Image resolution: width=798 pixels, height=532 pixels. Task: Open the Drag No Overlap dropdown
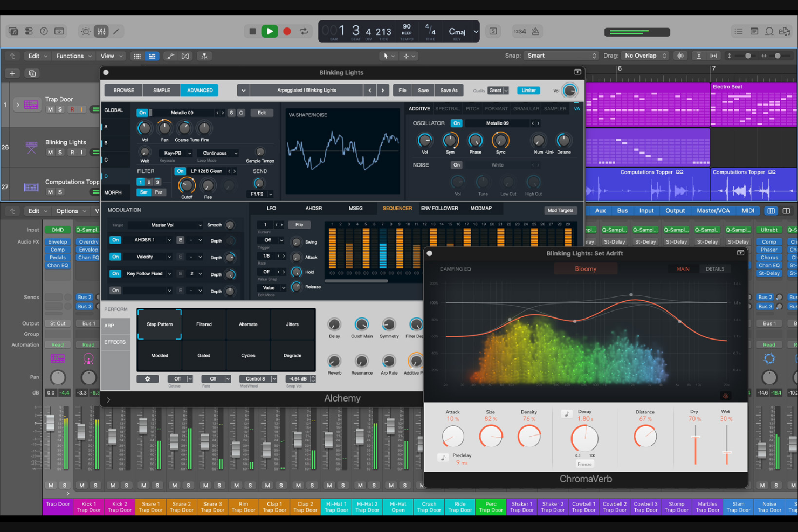point(645,55)
